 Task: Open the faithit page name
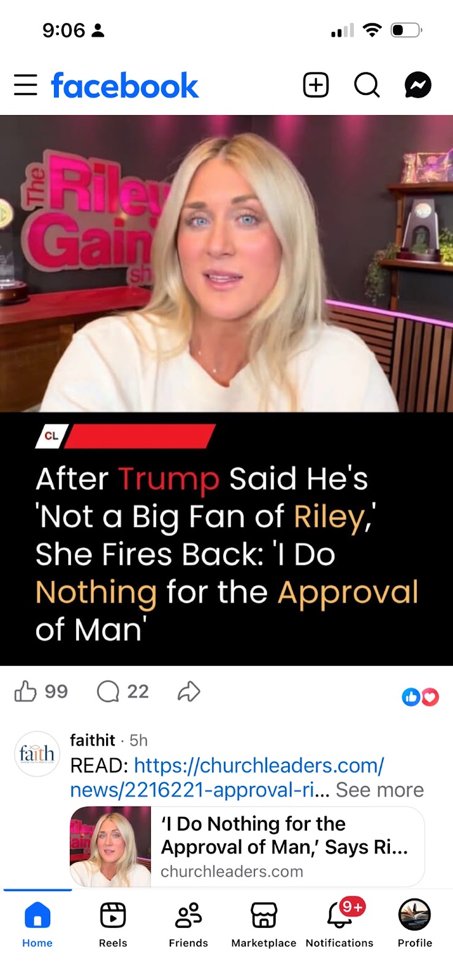tap(93, 740)
